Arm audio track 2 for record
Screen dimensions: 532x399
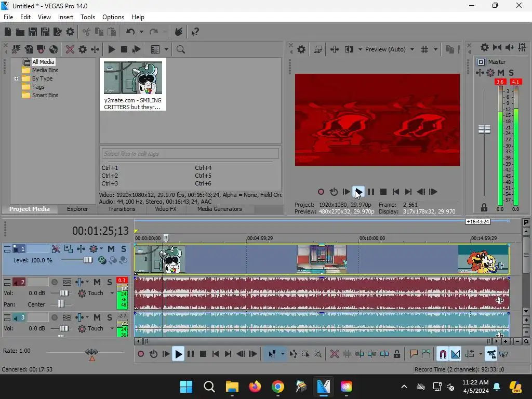[x=54, y=282]
